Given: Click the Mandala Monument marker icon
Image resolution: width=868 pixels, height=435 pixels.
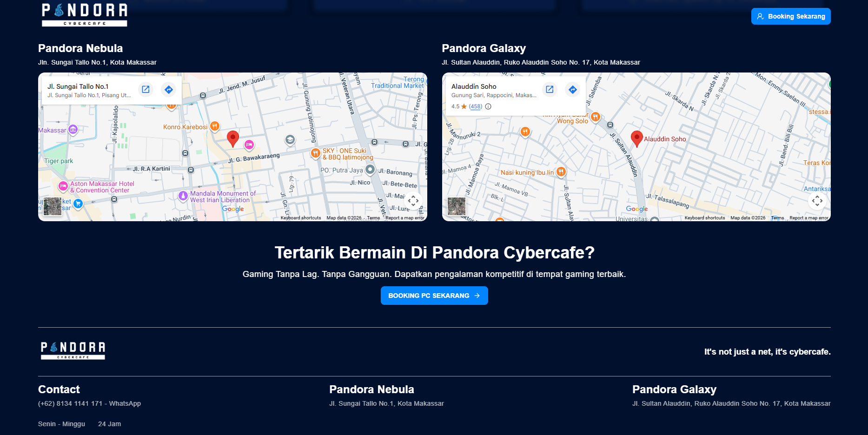Looking at the screenshot, I should (x=183, y=196).
